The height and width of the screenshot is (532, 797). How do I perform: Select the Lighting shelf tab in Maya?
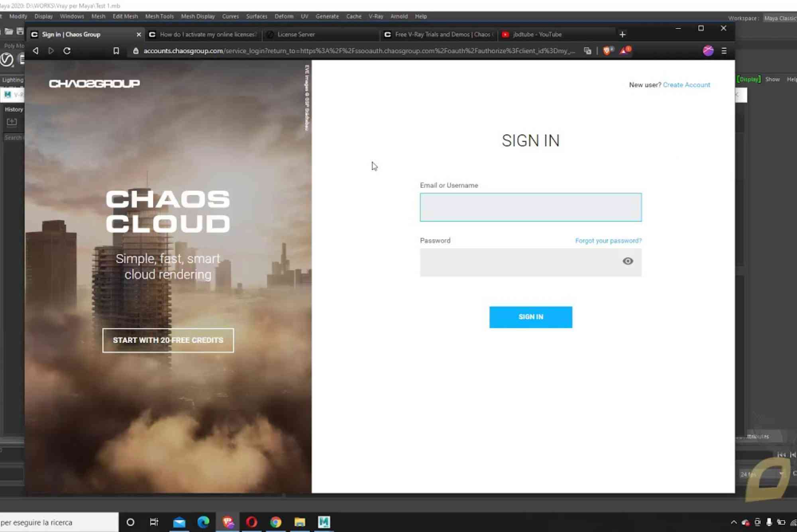13,80
